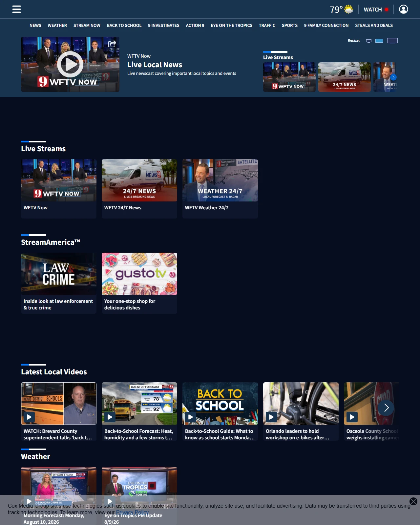420x525 pixels.
Task: Click the 79° weather conditions icon
Action: (x=348, y=9)
